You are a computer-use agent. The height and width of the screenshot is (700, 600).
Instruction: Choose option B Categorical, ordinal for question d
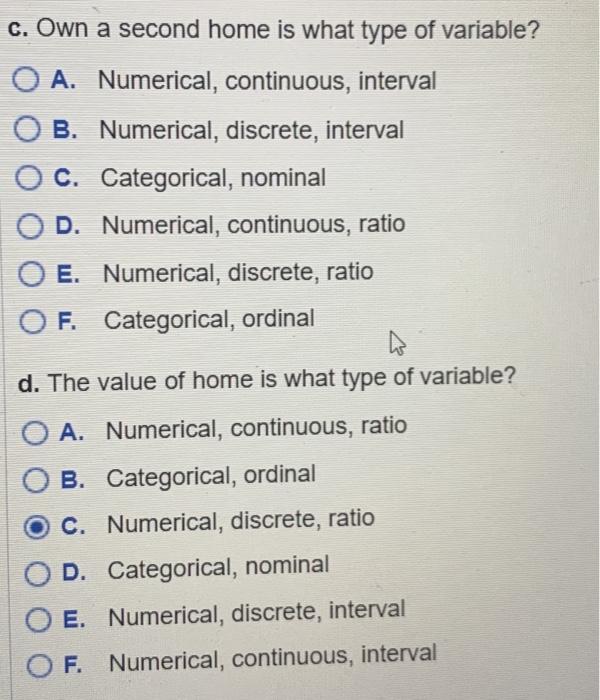(x=35, y=480)
